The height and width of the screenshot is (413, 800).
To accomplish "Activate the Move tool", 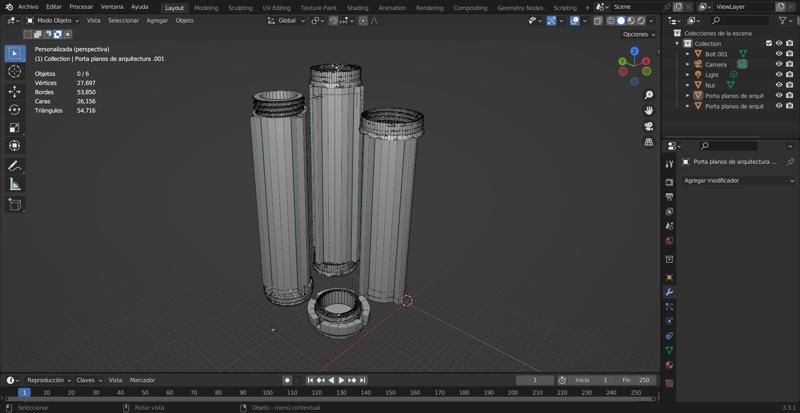I will 14,91.
